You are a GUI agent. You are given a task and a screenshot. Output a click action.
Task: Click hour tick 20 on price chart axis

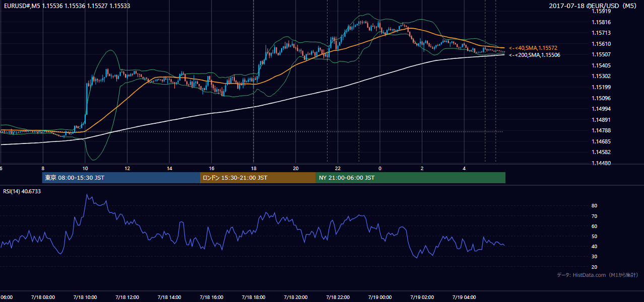pyautogui.click(x=296, y=169)
